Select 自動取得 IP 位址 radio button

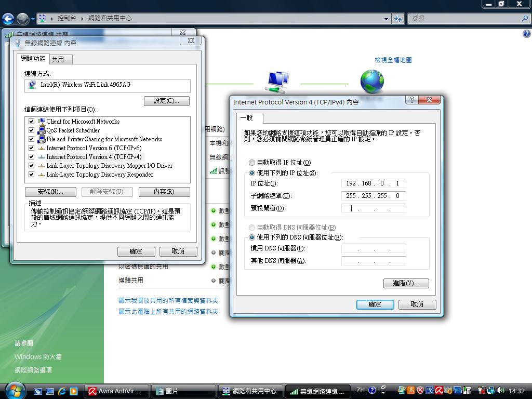pyautogui.click(x=251, y=163)
